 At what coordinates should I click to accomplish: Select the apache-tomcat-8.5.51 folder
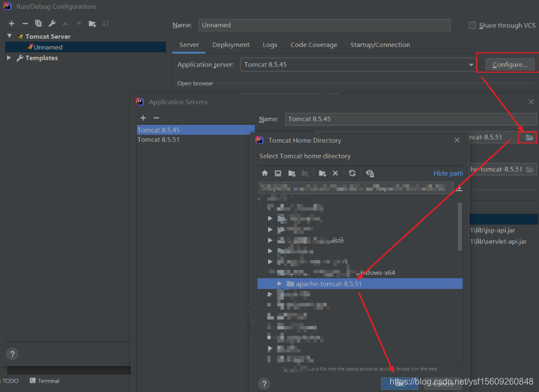tap(360, 284)
